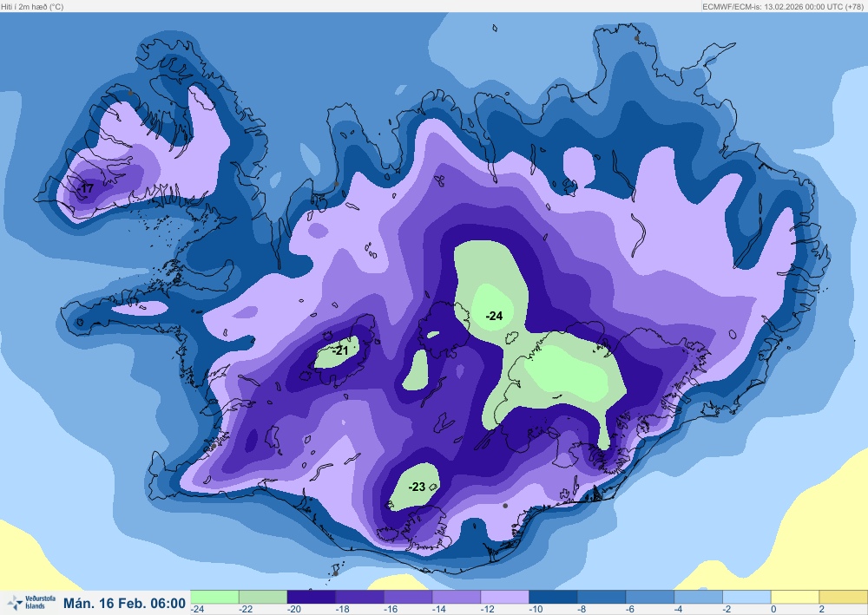Screen dimensions: 868x615
Task: Click the -12 value on the legend scale
Action: click(488, 609)
